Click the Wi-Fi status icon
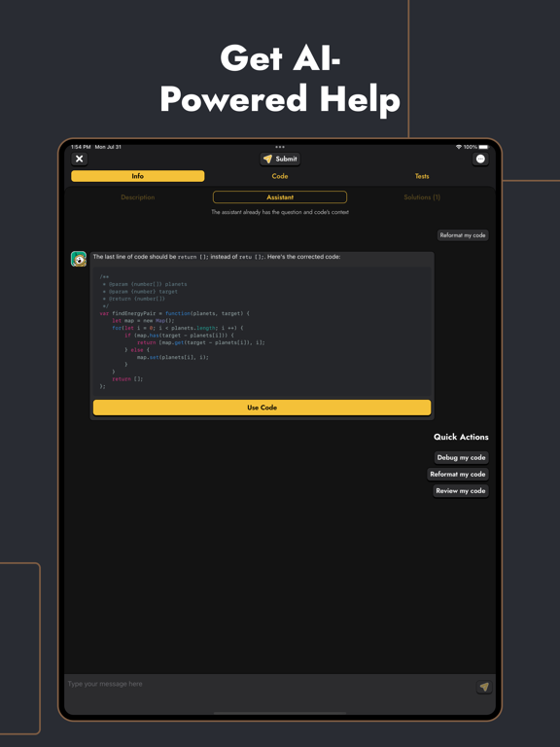The image size is (560, 747). [459, 147]
